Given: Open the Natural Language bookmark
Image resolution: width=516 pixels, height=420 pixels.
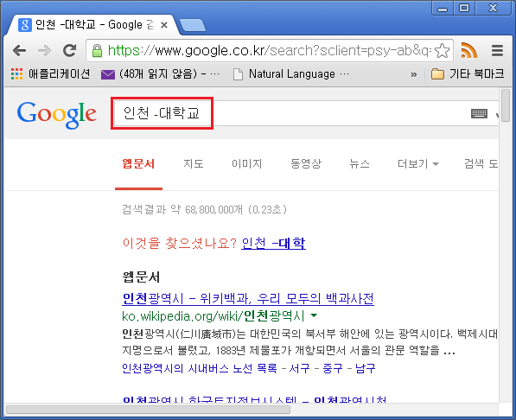Looking at the screenshot, I should [291, 74].
